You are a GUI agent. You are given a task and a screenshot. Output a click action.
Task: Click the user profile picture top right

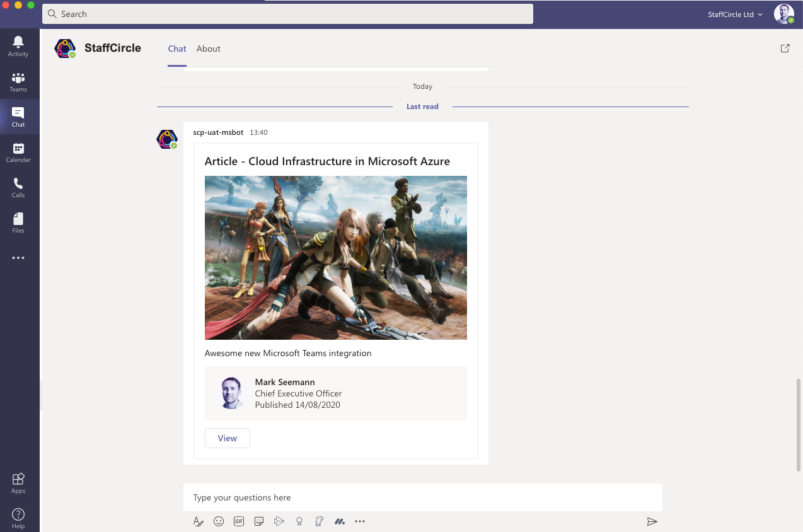[784, 14]
